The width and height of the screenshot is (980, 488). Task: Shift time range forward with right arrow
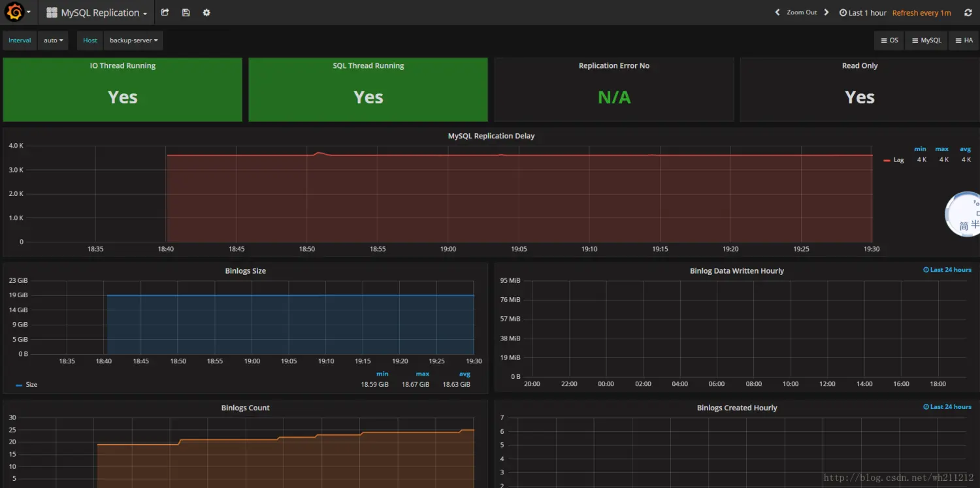tap(826, 12)
